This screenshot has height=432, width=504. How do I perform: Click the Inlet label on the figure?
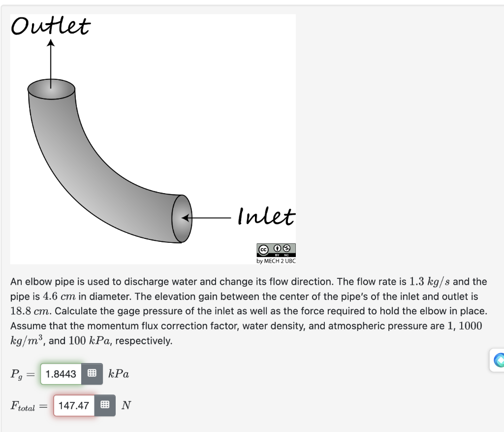266,217
